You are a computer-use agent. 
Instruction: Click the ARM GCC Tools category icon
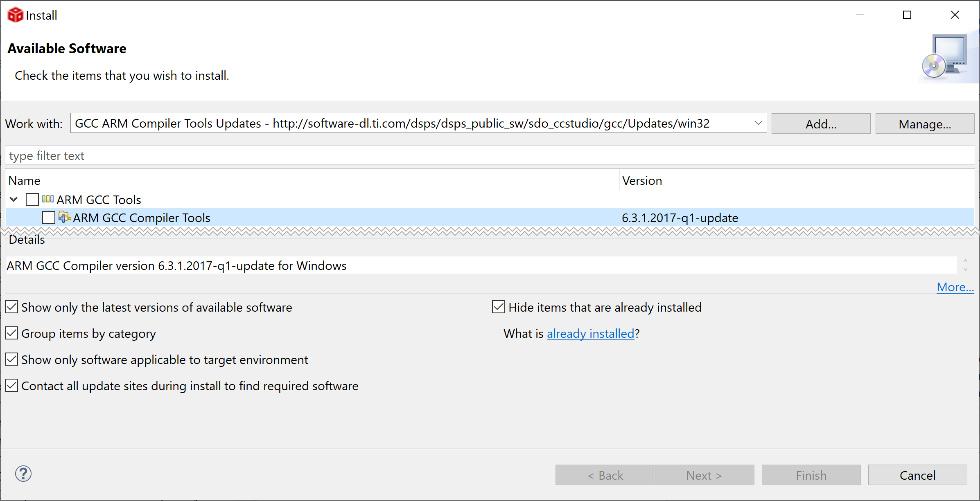48,199
